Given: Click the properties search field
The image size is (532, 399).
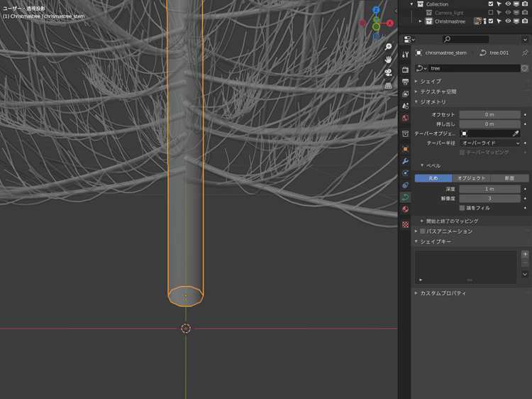Looking at the screenshot, I should coord(465,39).
